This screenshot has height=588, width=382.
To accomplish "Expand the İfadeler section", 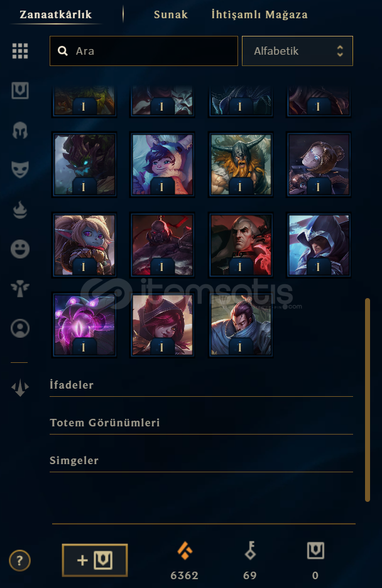I will (x=201, y=385).
